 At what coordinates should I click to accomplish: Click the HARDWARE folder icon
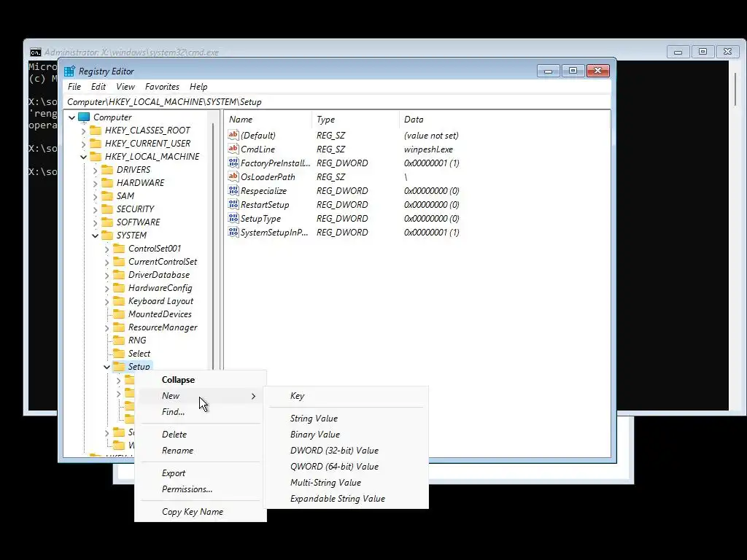tap(108, 183)
